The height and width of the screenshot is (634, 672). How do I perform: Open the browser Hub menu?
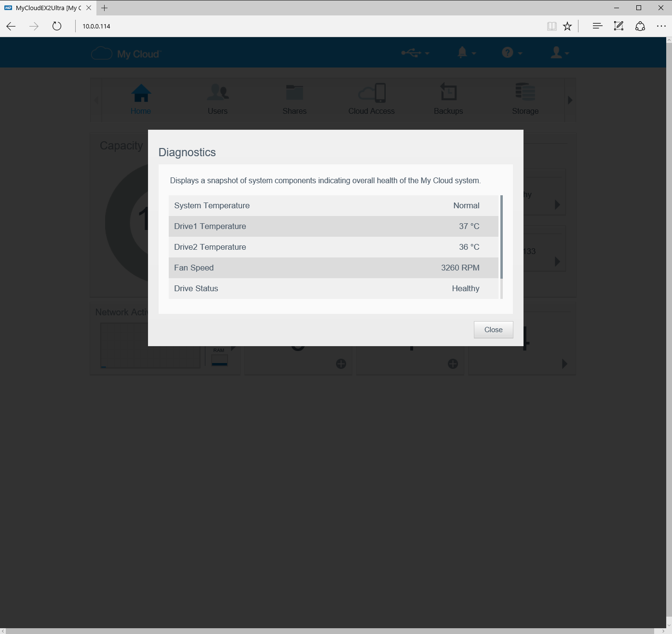[597, 26]
